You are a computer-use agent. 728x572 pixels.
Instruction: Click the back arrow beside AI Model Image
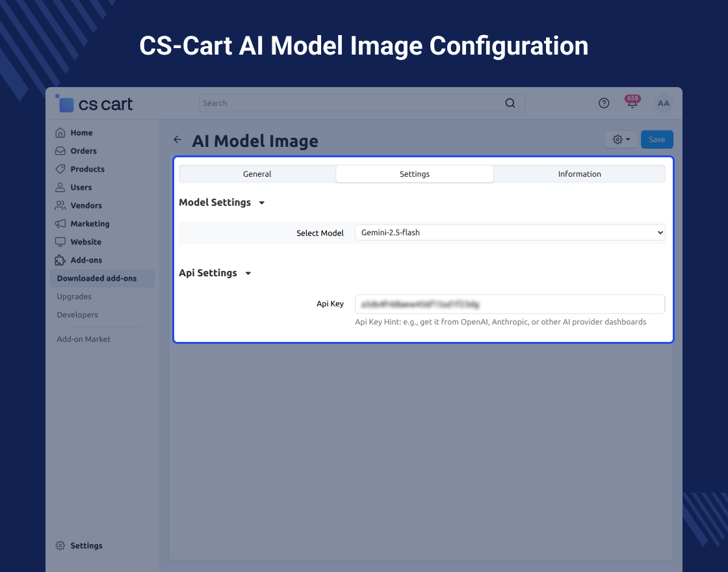tap(177, 140)
